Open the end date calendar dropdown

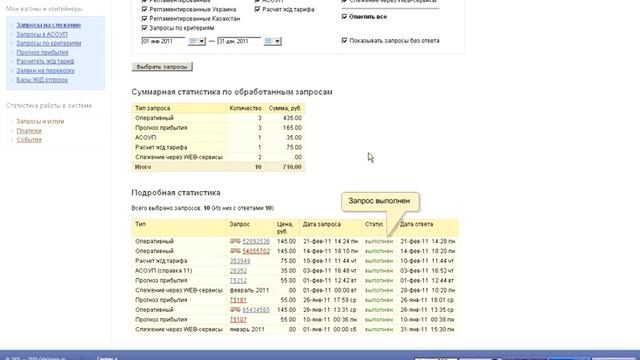click(x=272, y=41)
